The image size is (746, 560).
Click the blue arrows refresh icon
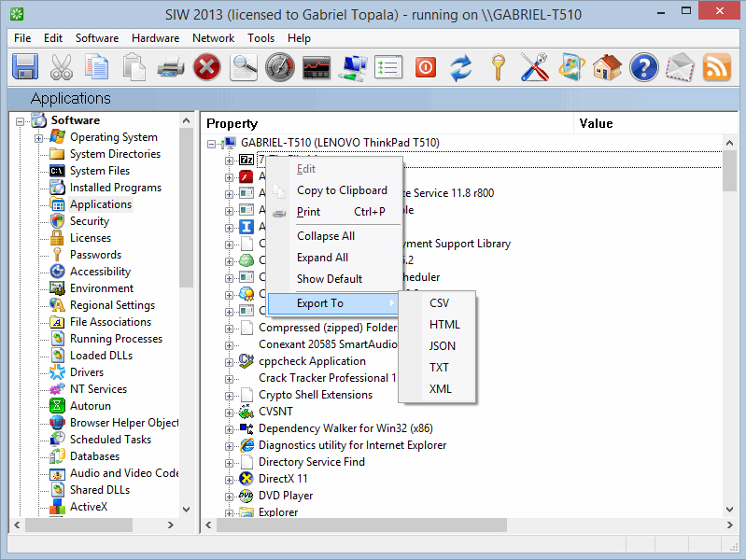pos(461,67)
